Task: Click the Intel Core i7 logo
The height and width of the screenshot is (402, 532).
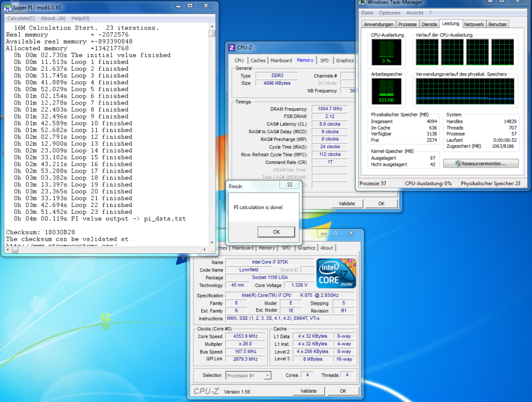Action: (x=336, y=274)
